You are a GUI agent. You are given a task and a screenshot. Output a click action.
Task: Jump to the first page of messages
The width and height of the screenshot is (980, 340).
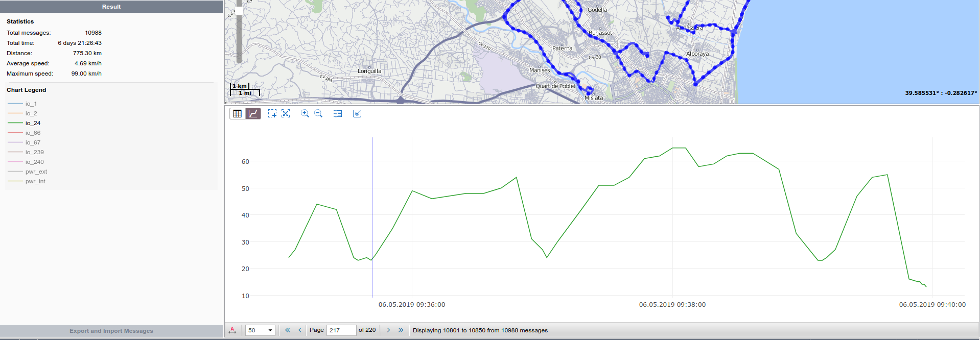point(288,330)
